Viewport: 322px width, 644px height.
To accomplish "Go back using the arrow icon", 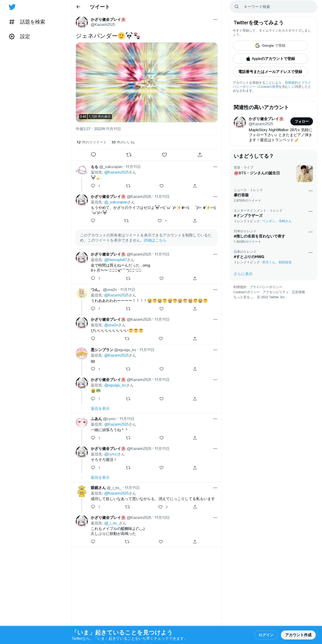I will pos(78,7).
